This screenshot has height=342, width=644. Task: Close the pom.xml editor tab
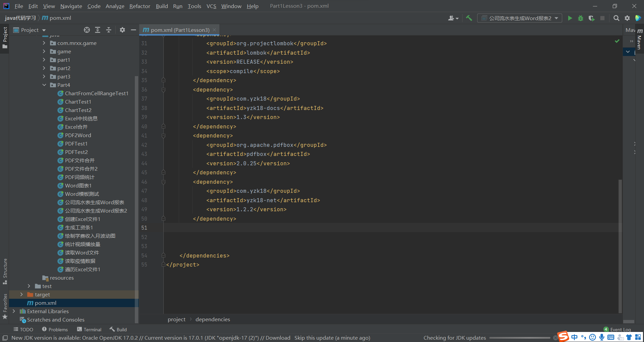(214, 30)
